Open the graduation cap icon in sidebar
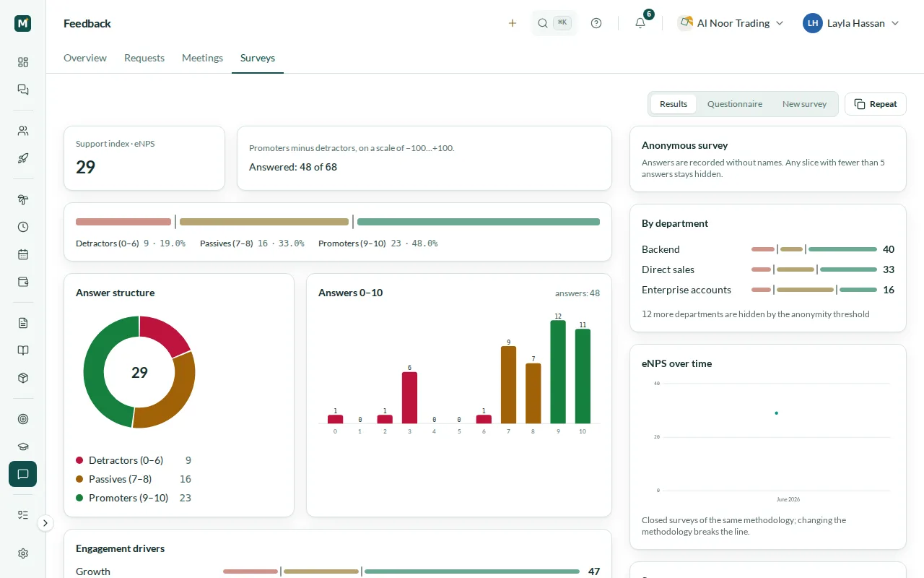This screenshot has height=578, width=924. pos(23,447)
